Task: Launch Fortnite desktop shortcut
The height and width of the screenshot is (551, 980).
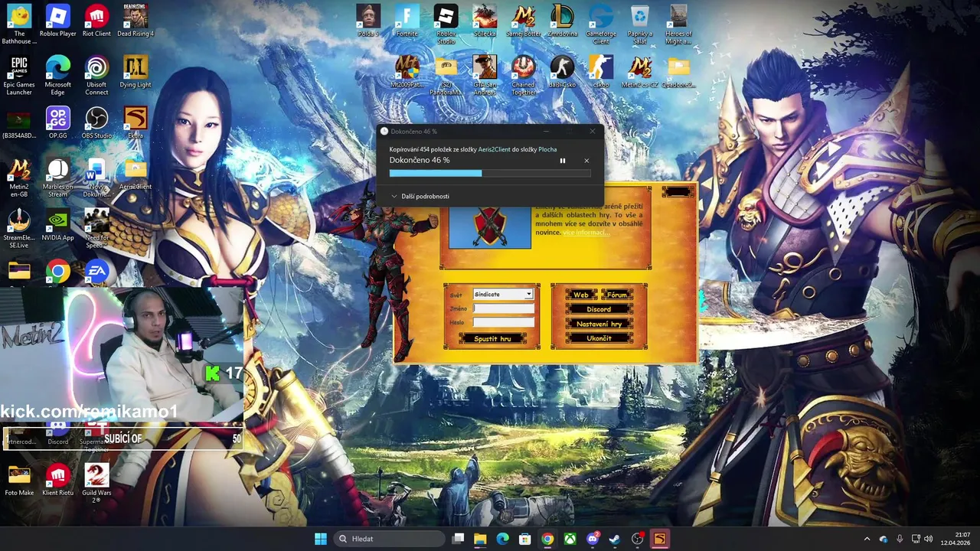Action: [x=407, y=21]
